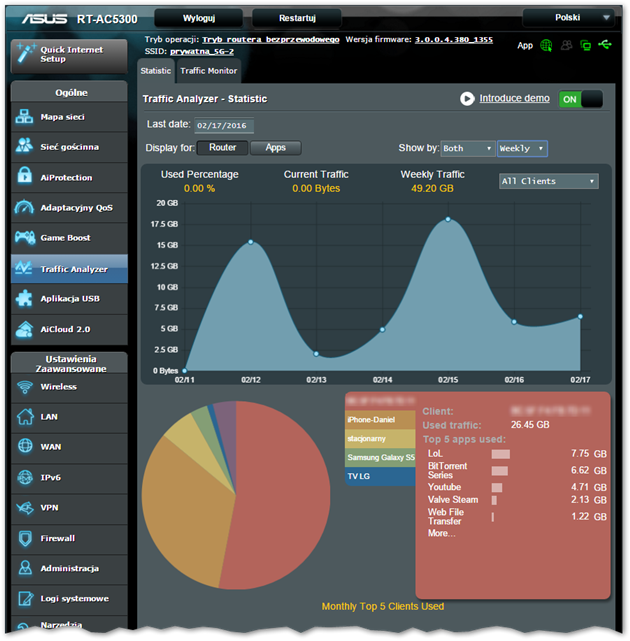This screenshot has height=641, width=630.
Task: Click the Wyloguj logout button
Action: (199, 18)
